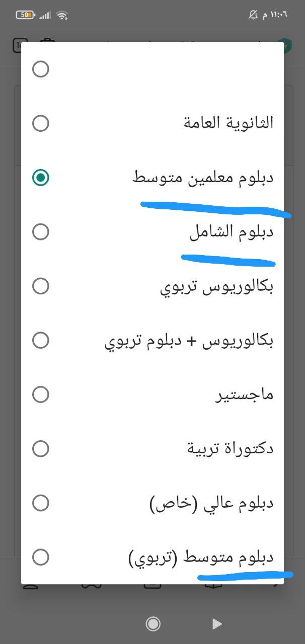Pick the دبلوم الشامل option text
This screenshot has width=305, height=644.
coord(231,232)
